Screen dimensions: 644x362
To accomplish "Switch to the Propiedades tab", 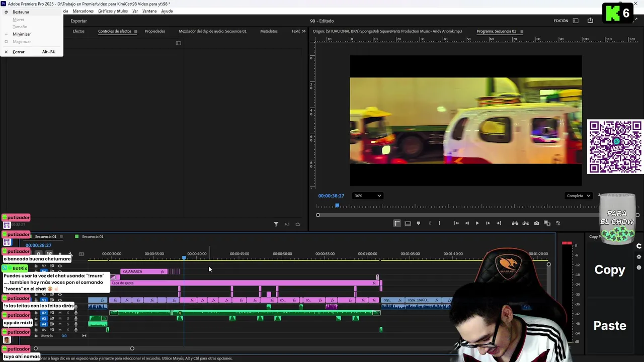I will (x=155, y=31).
